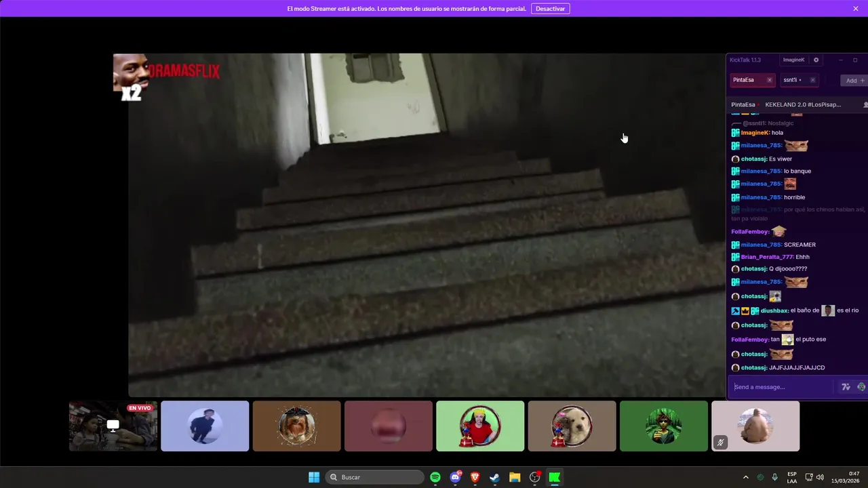Click the muted microphone icon on last tile

pyautogui.click(x=721, y=442)
